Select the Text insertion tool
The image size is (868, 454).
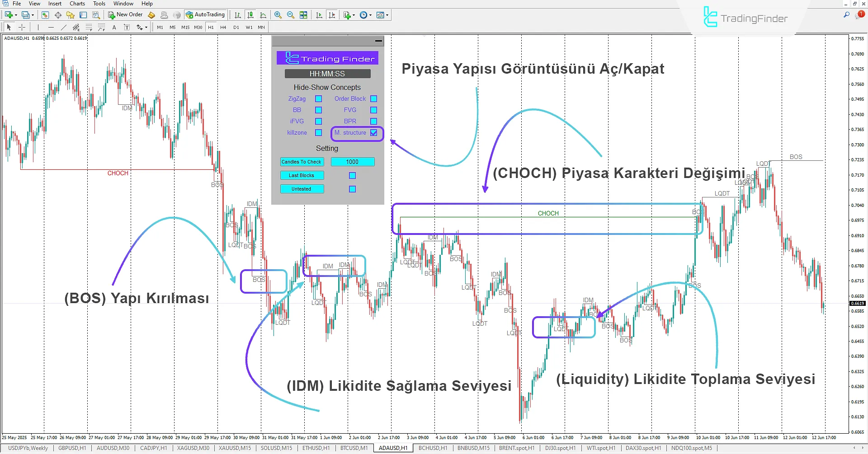114,27
